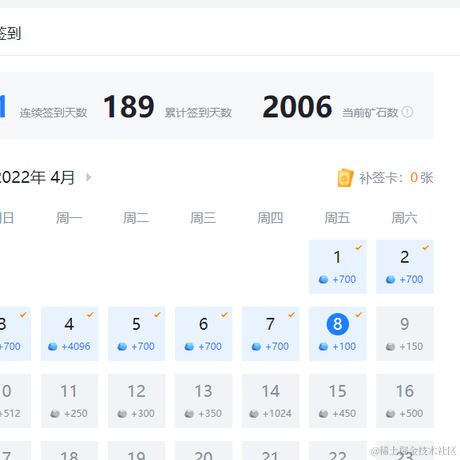Click the orange checkmark on day 8

pyautogui.click(x=359, y=315)
